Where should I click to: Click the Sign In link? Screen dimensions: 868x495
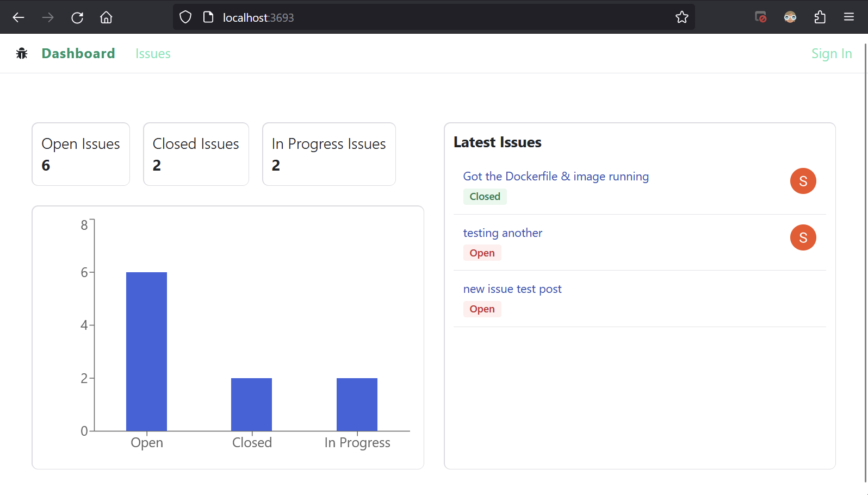tap(832, 53)
